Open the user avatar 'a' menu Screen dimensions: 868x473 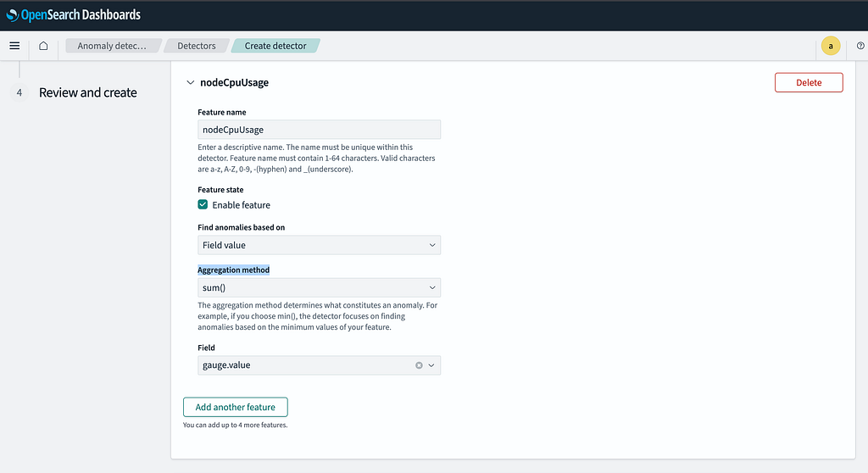tap(831, 46)
